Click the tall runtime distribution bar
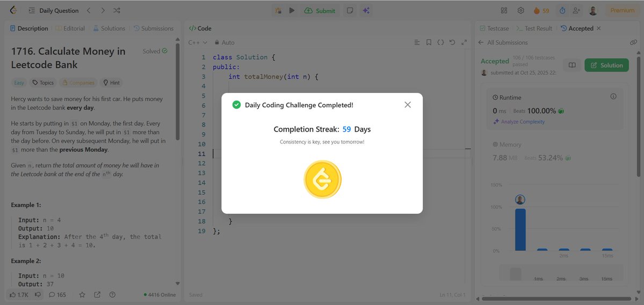The width and height of the screenshot is (644, 305). click(x=520, y=229)
